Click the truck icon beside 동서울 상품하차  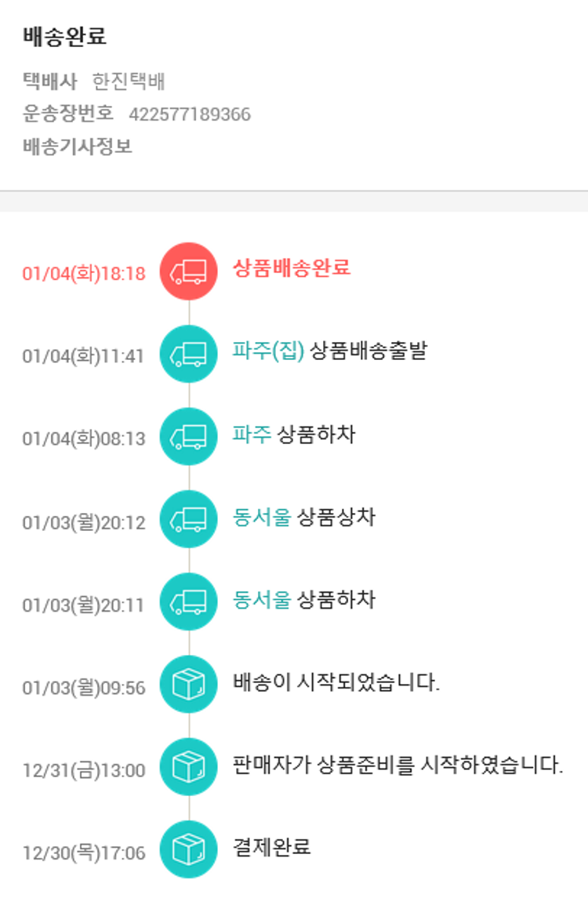tap(188, 602)
